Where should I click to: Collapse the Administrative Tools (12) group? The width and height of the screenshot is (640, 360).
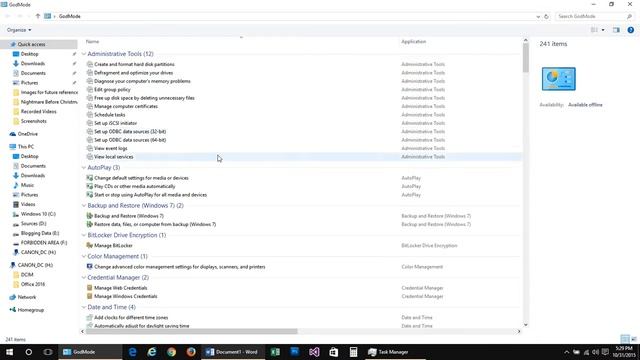(x=84, y=54)
